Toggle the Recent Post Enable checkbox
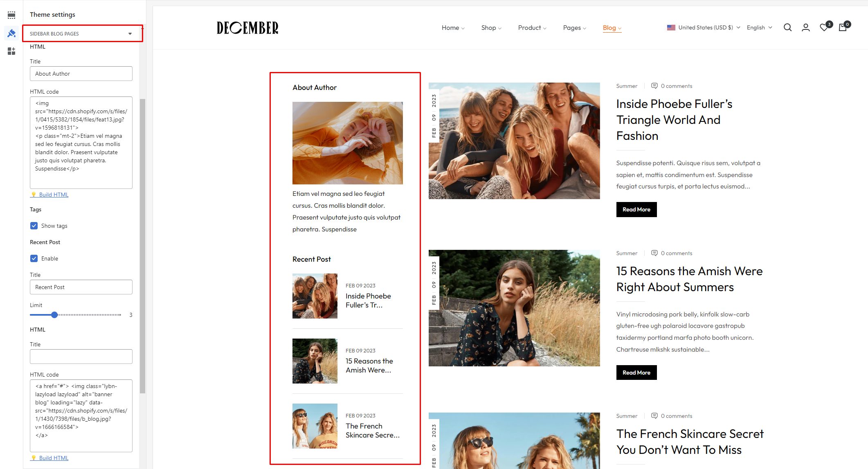Viewport: 868px width, 469px height. pos(34,258)
